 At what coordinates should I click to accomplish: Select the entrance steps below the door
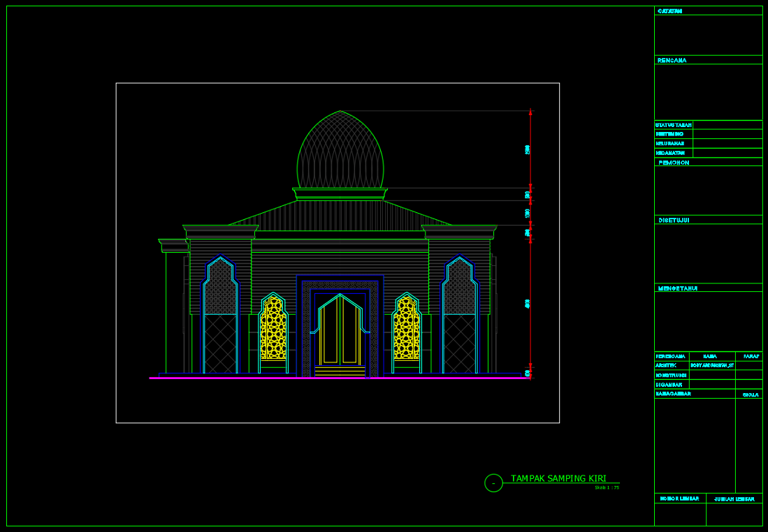pos(340,371)
